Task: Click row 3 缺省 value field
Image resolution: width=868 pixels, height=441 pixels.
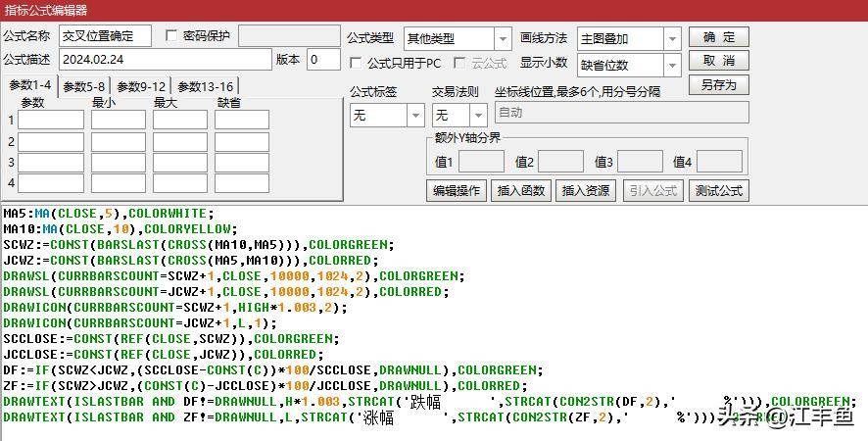Action: coord(242,163)
